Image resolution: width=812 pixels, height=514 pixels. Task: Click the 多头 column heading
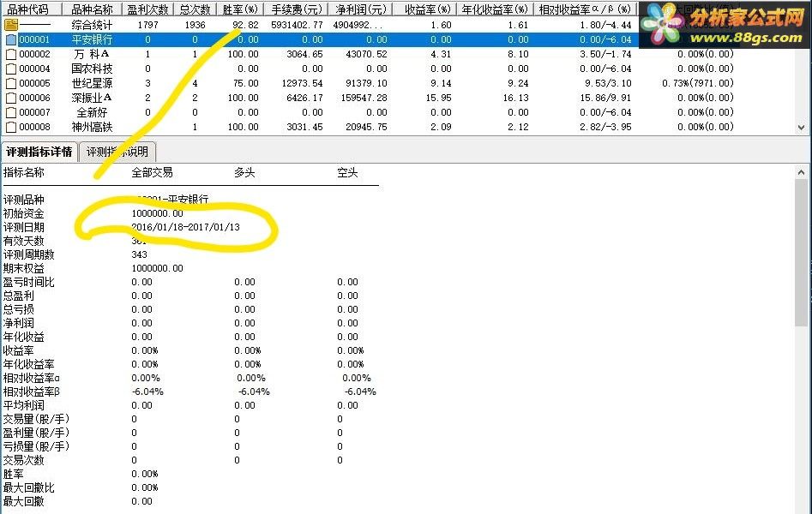pos(244,172)
